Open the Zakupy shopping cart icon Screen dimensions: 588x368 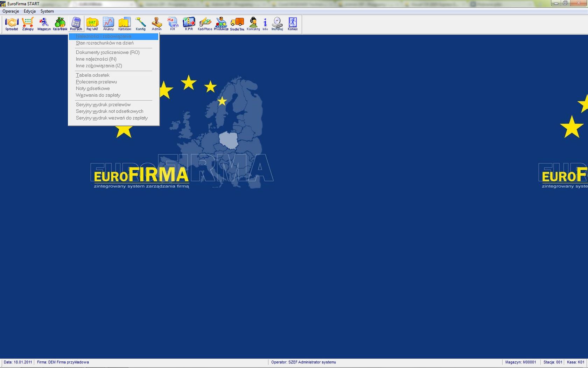tap(28, 24)
